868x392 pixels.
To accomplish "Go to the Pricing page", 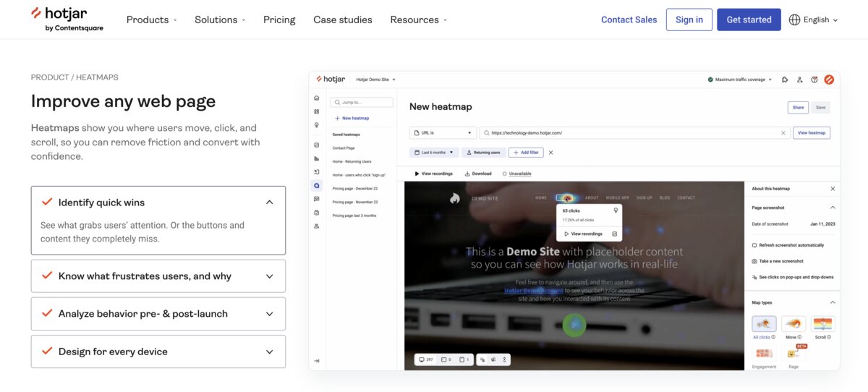I will 279,20.
